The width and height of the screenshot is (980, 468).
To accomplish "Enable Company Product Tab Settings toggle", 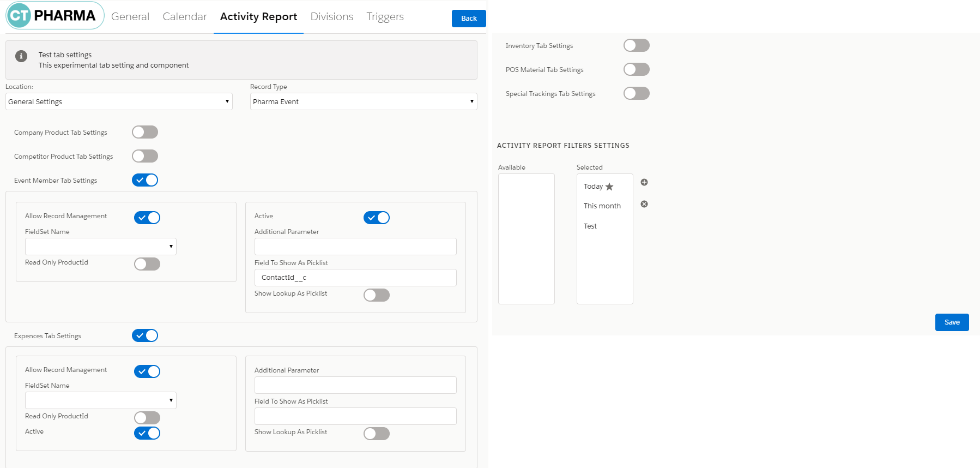I will click(x=145, y=132).
